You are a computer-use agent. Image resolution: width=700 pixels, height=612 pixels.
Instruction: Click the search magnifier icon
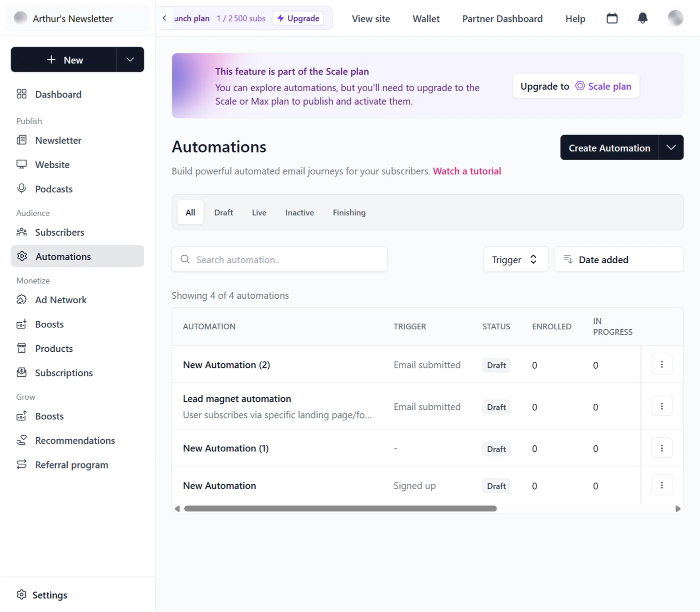185,259
